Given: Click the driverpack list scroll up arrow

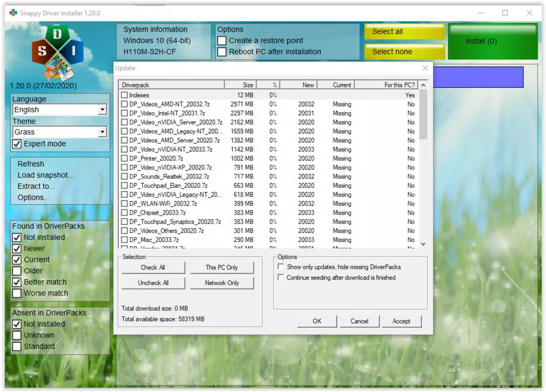Looking at the screenshot, I should 423,85.
